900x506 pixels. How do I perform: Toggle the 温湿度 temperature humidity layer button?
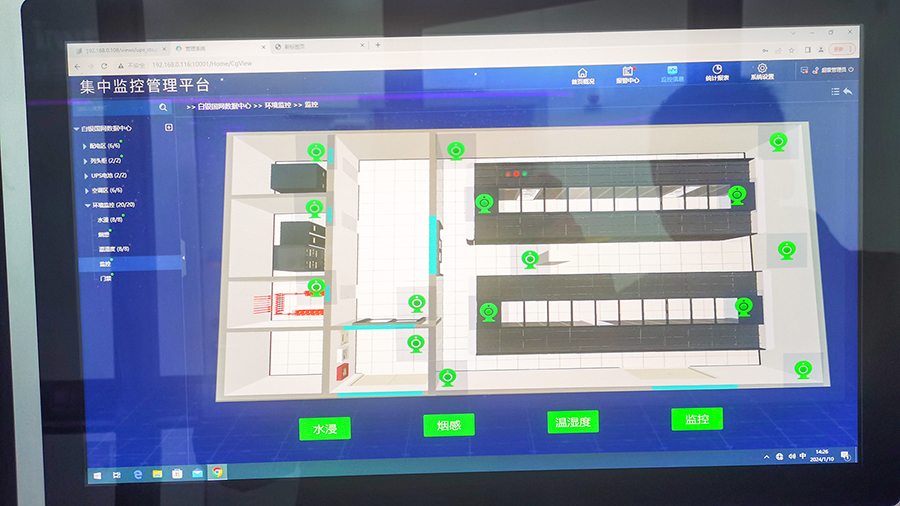click(573, 422)
